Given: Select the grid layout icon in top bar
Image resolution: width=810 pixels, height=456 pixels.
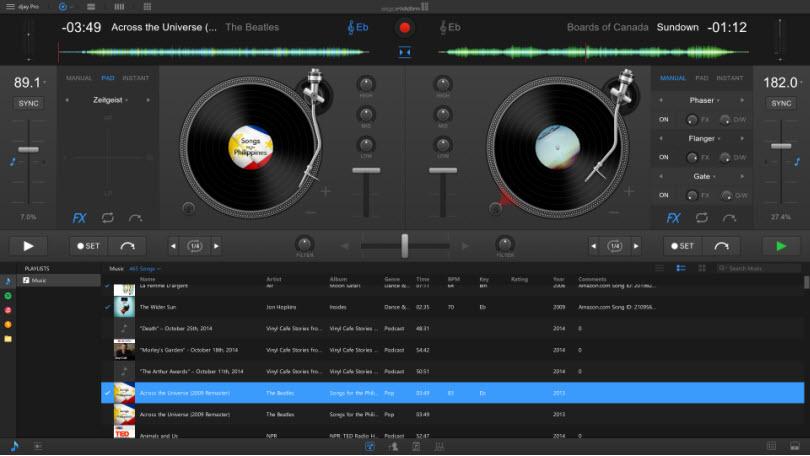Looking at the screenshot, I should point(147,7).
